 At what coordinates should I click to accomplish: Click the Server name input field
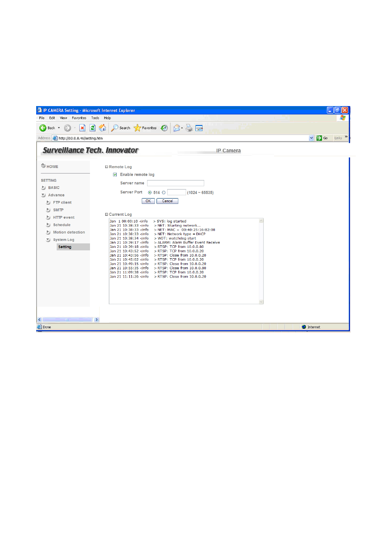pyautogui.click(x=175, y=183)
